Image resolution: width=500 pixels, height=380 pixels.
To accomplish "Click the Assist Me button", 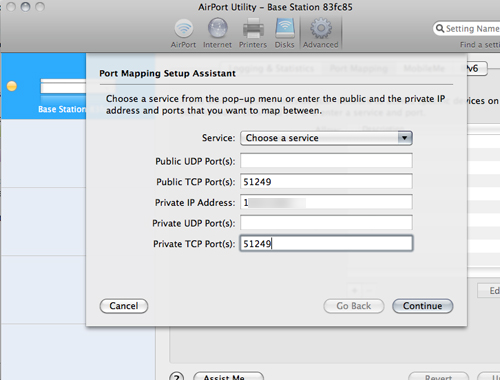I will pos(228,376).
